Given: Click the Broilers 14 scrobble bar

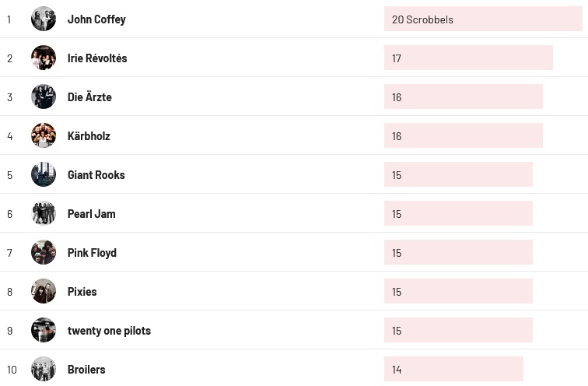Looking at the screenshot, I should tap(453, 370).
